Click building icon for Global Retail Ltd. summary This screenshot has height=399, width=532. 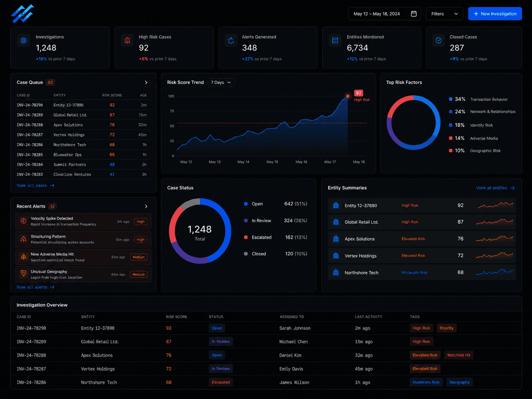pos(336,222)
